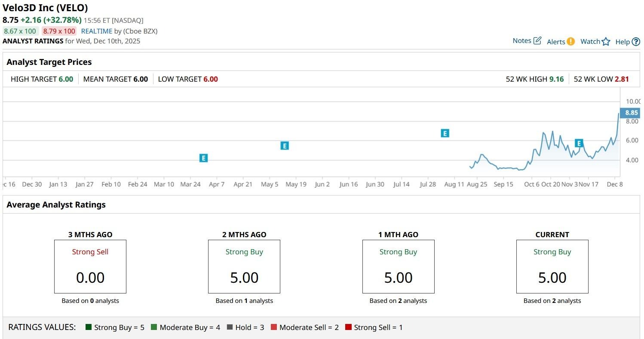The image size is (644, 339).
Task: Click the orange Alerts exclamation icon
Action: click(570, 41)
